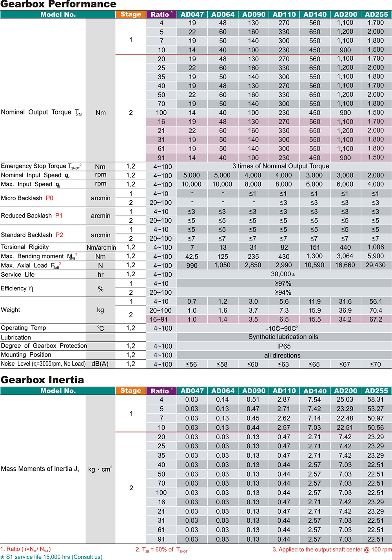Click the "kg · cm²" unit cell
Viewport: 392px width, 560px height.
[x=100, y=469]
